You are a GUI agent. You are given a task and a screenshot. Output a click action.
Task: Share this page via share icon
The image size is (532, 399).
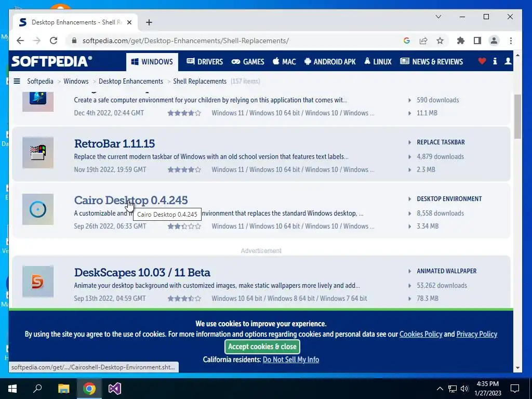(423, 41)
